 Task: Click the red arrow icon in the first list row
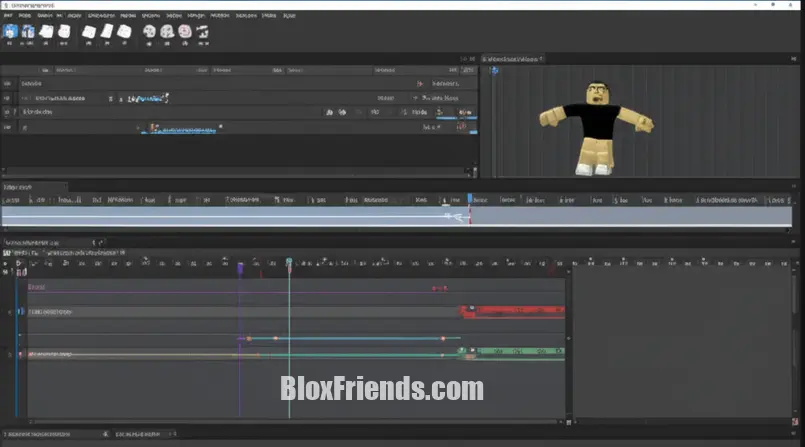420,83
